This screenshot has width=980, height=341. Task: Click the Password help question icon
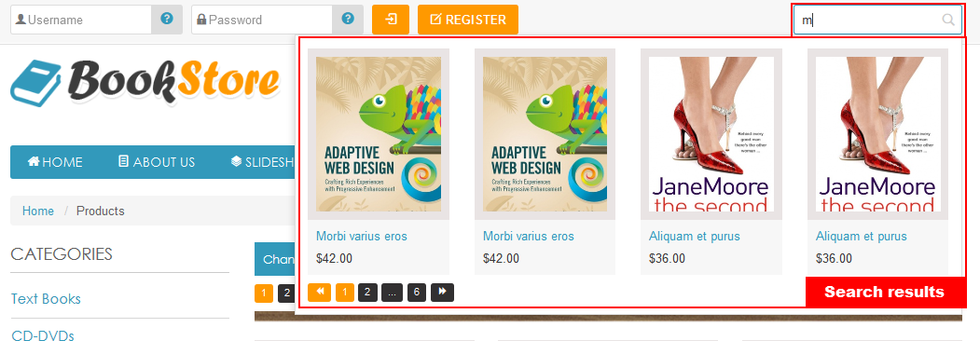348,19
